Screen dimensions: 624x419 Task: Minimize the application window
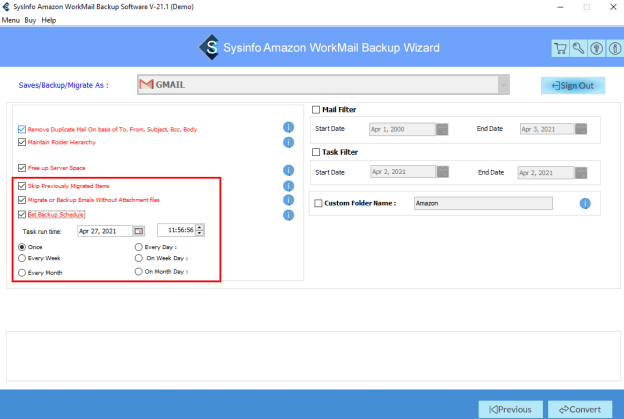[560, 7]
